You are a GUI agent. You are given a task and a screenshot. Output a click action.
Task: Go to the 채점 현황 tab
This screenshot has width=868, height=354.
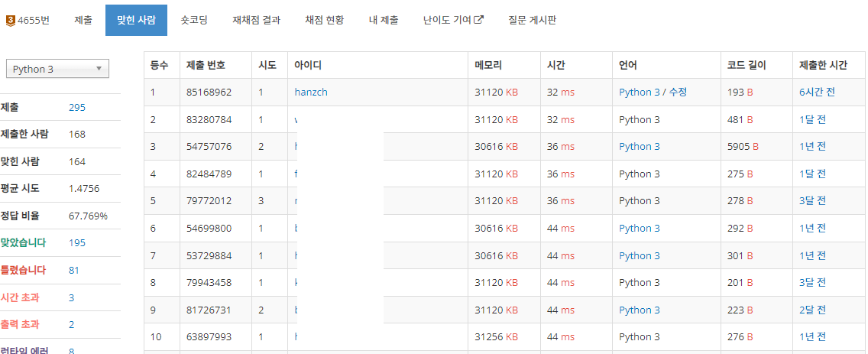click(325, 21)
